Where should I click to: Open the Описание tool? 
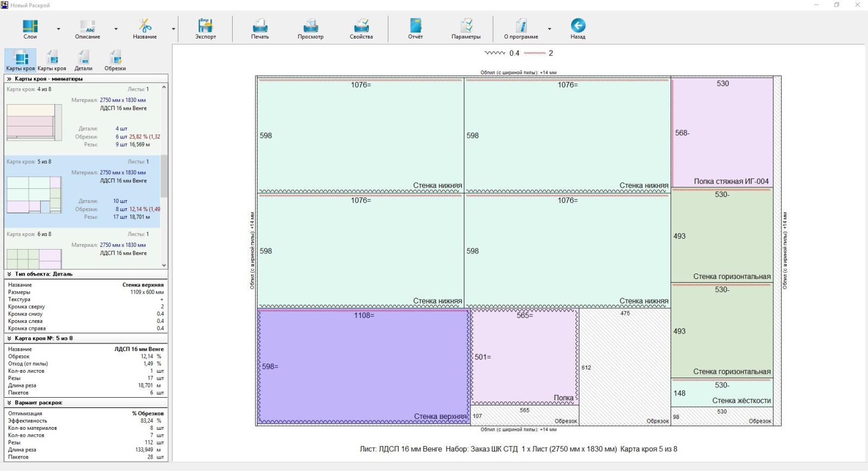coord(87,29)
